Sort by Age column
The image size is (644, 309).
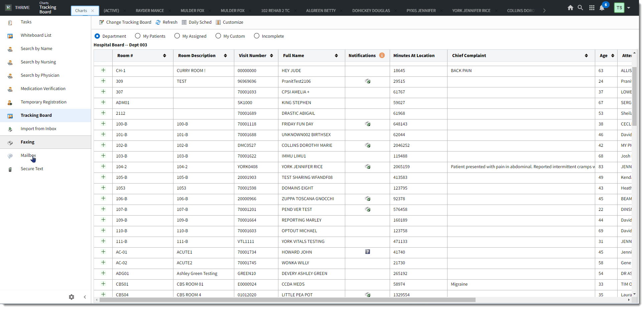[613, 56]
